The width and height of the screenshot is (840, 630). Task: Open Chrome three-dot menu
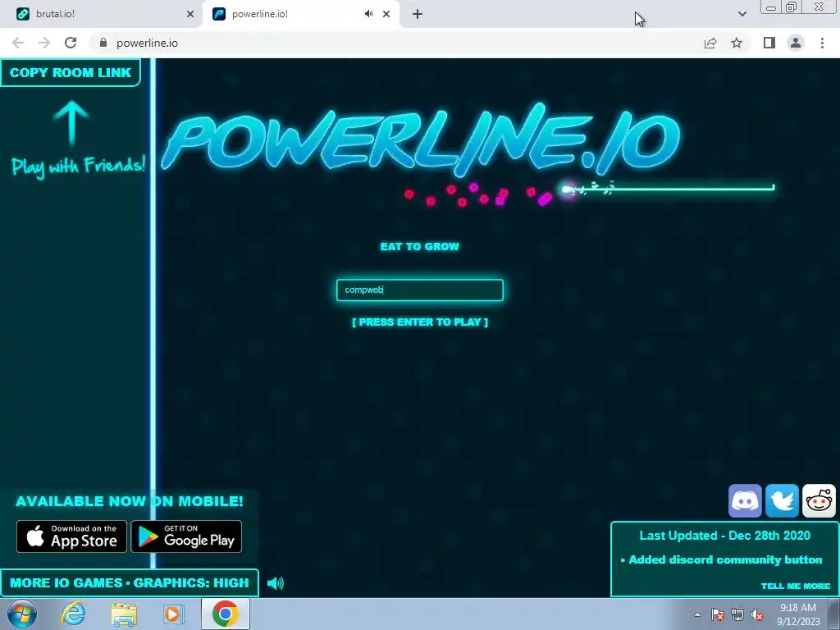pos(822,43)
